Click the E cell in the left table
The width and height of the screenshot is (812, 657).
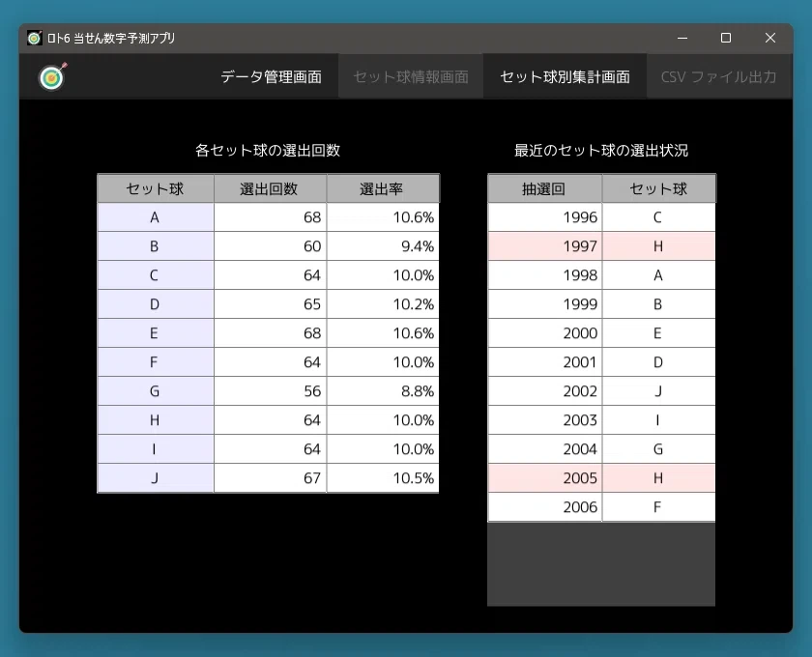click(156, 333)
